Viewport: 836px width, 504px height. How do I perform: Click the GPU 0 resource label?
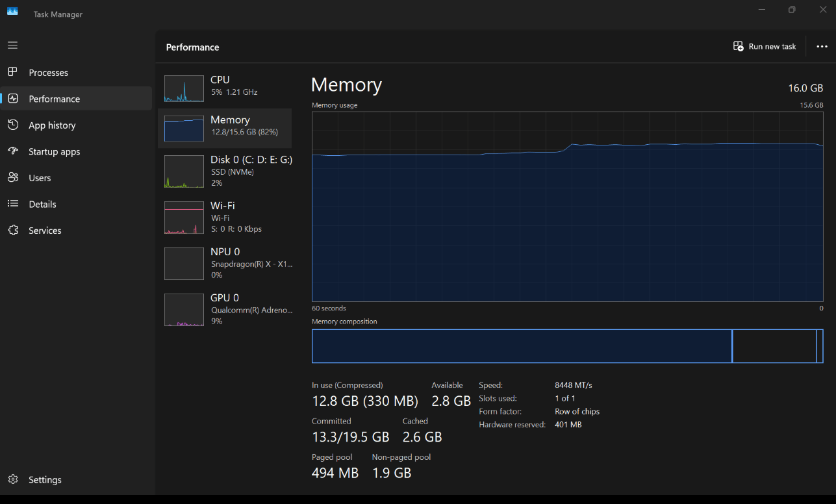click(225, 298)
